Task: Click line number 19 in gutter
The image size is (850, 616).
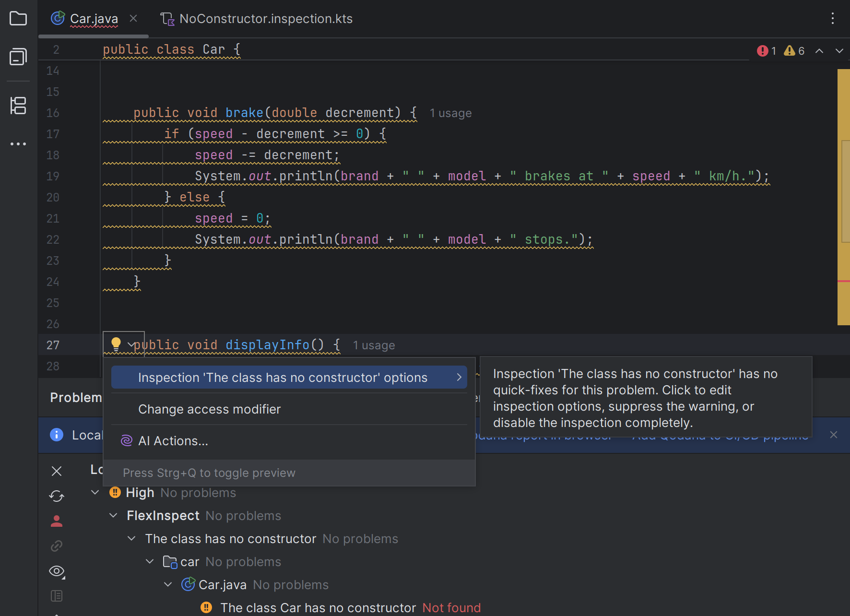Action: [x=53, y=176]
